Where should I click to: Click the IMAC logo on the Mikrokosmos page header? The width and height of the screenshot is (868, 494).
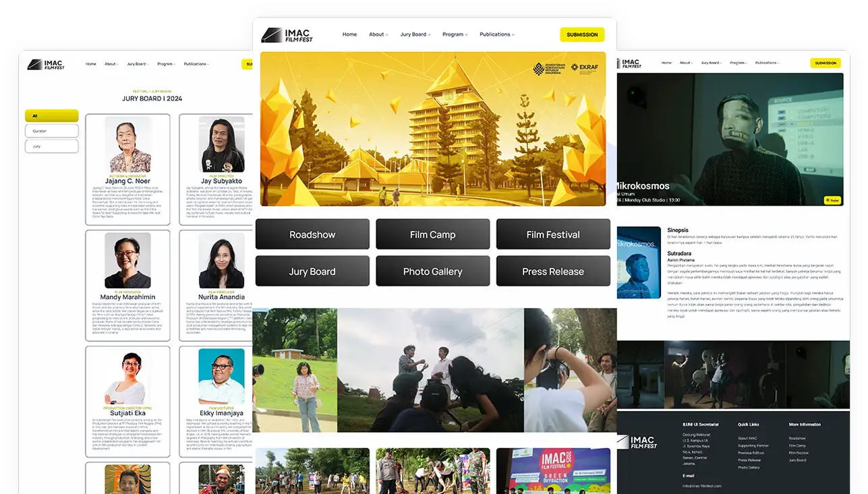click(631, 63)
